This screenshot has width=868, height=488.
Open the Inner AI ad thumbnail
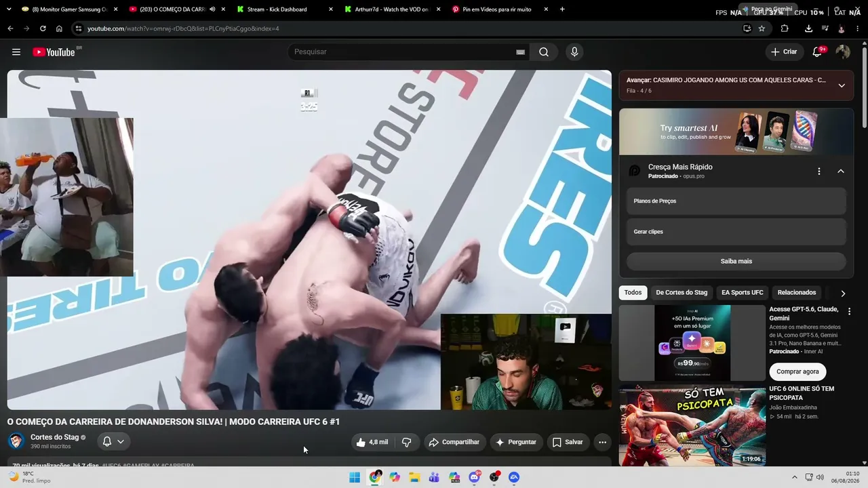(692, 343)
